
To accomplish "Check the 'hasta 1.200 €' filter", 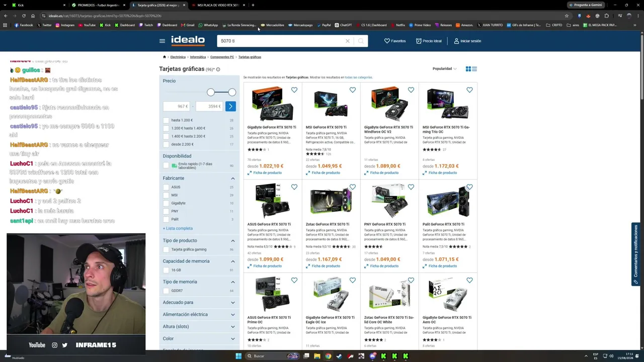I will pyautogui.click(x=166, y=120).
